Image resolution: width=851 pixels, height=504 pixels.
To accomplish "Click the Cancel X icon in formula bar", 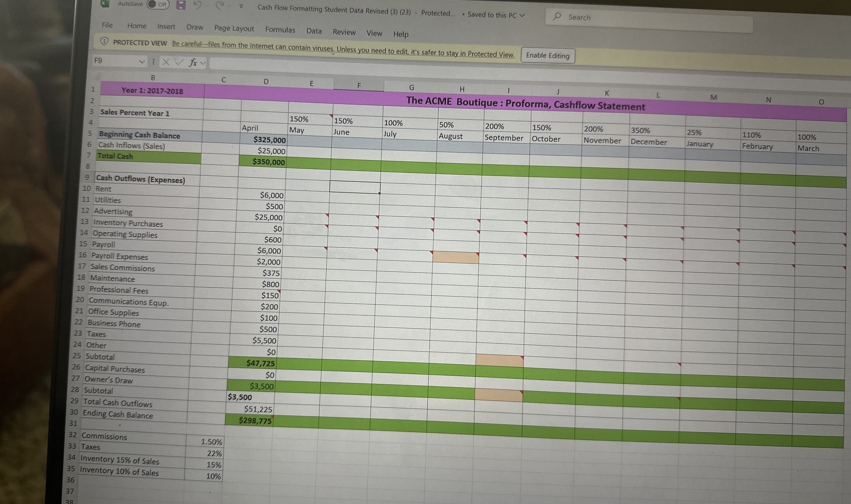I will point(166,62).
